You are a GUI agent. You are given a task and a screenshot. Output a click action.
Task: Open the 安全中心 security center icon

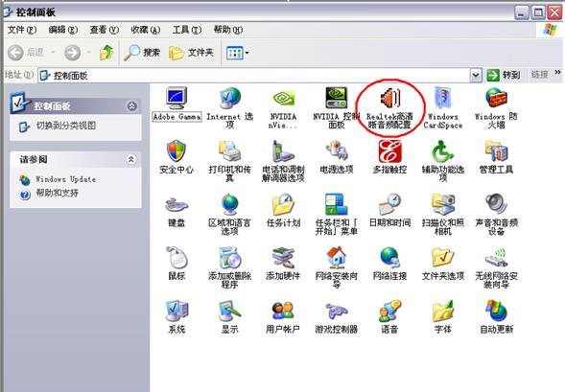click(177, 157)
